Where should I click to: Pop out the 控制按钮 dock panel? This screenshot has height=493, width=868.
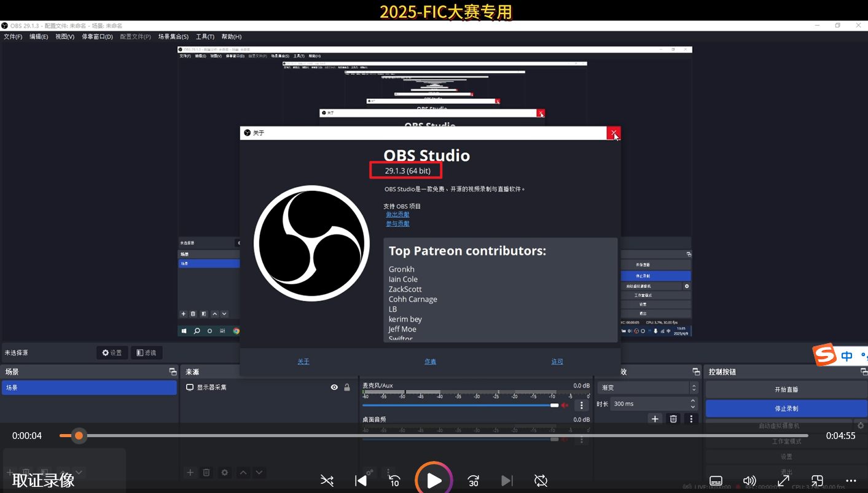point(864,371)
